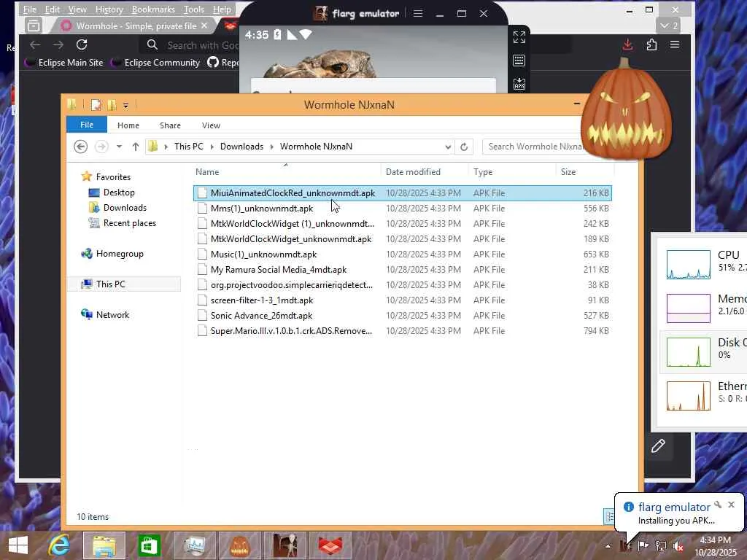
Task: Open the Task Manager taskbar icon
Action: click(x=194, y=545)
